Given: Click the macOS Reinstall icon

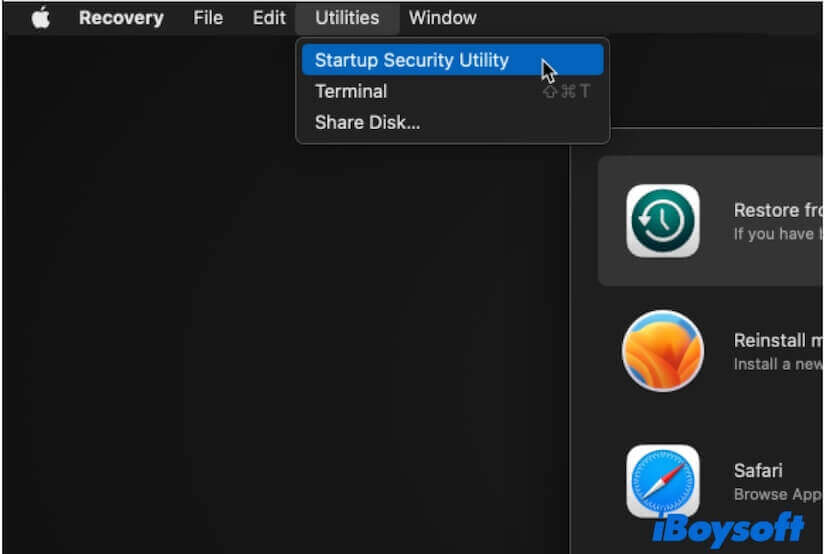Looking at the screenshot, I should (663, 351).
